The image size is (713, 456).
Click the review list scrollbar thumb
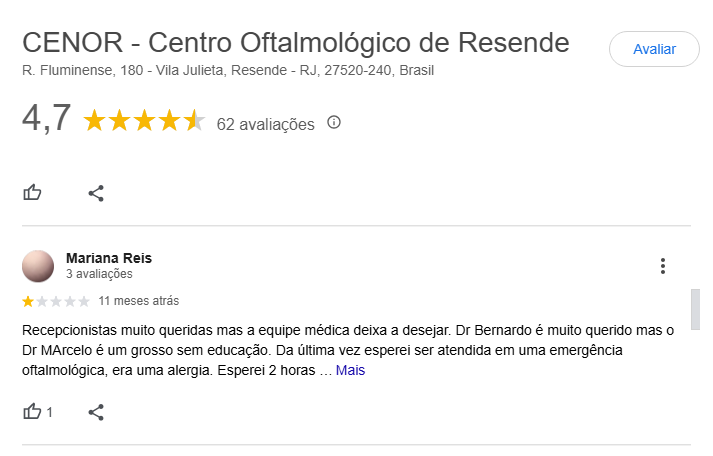(x=695, y=309)
